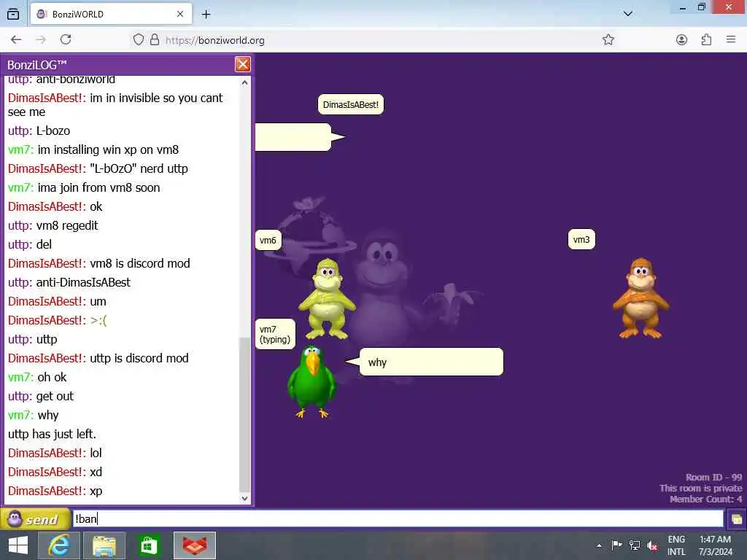747x560 pixels.
Task: Click the orange vm3 Bonzi character
Action: tap(640, 298)
